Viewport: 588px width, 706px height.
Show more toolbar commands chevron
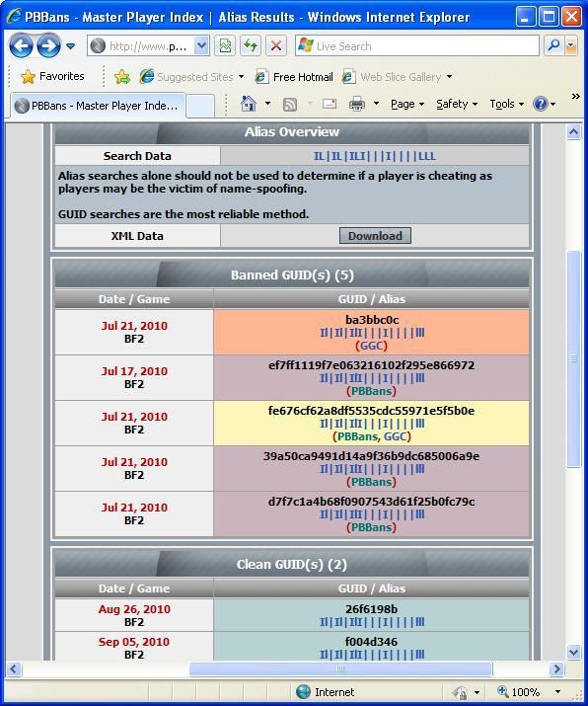[x=575, y=96]
